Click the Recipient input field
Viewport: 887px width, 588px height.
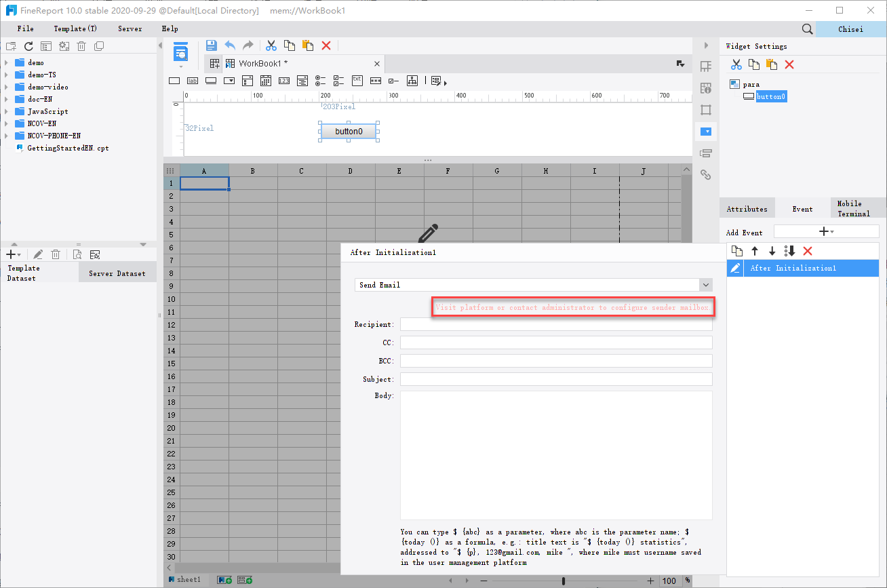click(x=556, y=324)
